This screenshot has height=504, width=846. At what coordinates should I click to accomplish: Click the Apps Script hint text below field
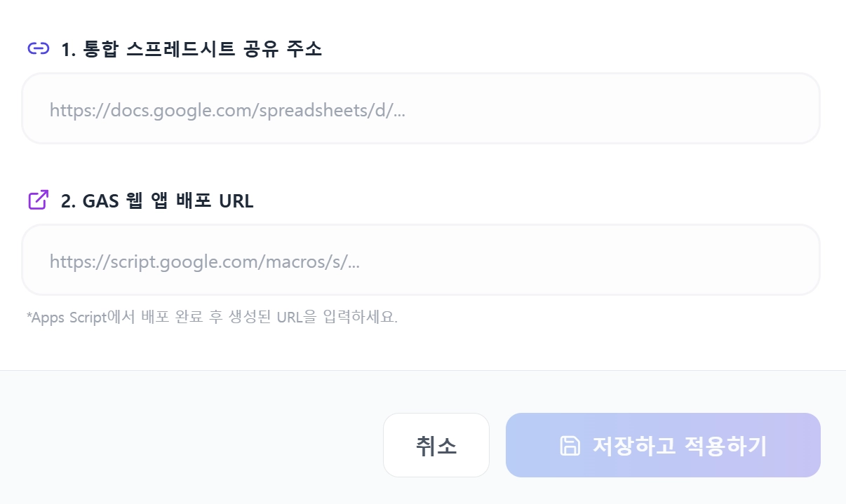(212, 318)
